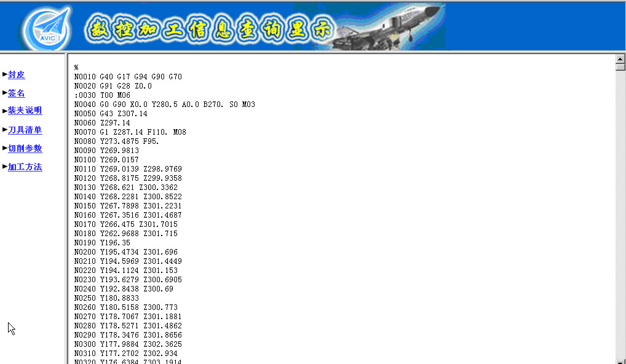Open the 刀具清单 tool list

coord(25,130)
